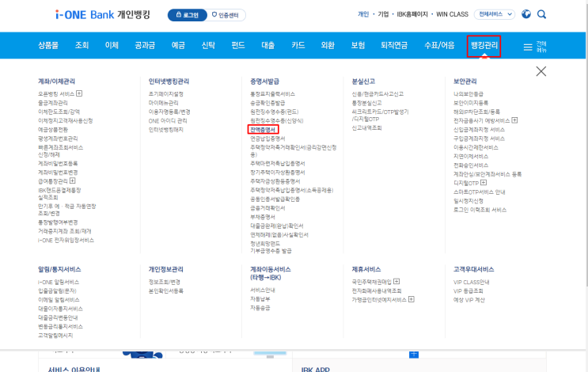Open the IBK홈페이지 link

coord(412,14)
